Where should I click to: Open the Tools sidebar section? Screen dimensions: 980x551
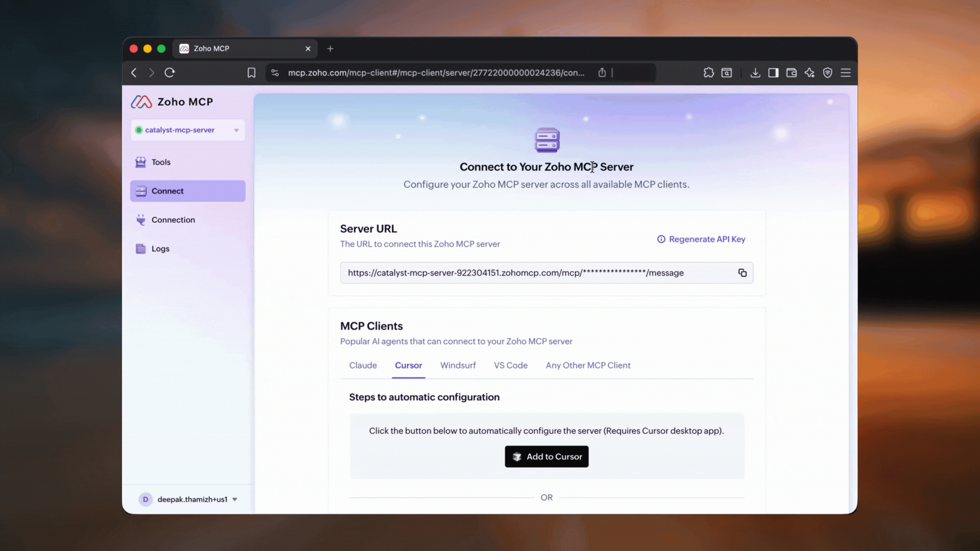pyautogui.click(x=188, y=162)
